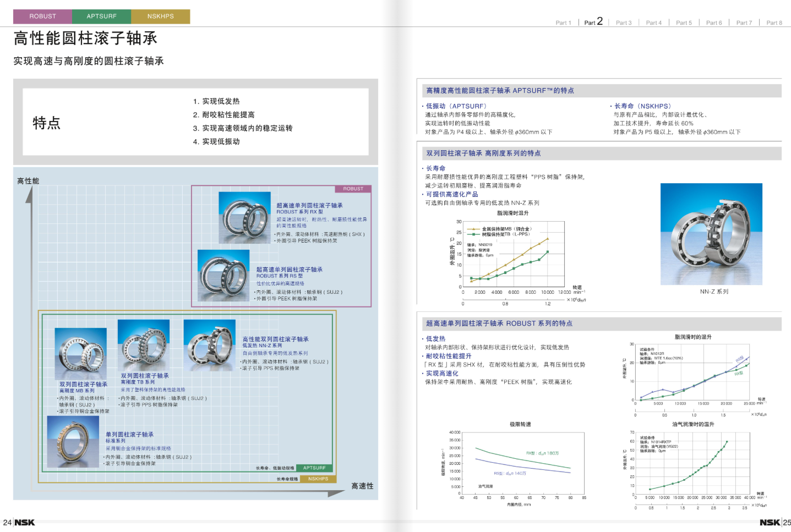This screenshot has width=791, height=532.
Task: Select the current Part 2 index tab
Action: (593, 21)
